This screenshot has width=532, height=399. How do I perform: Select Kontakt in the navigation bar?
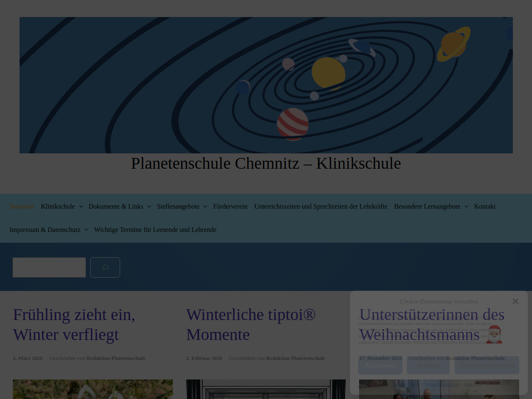[485, 207]
